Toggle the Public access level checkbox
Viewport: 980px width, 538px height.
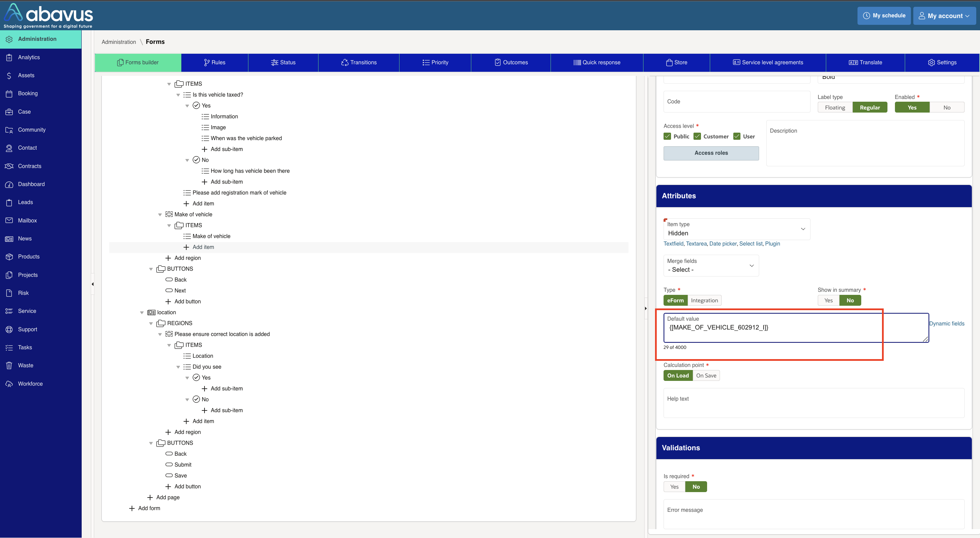point(667,136)
